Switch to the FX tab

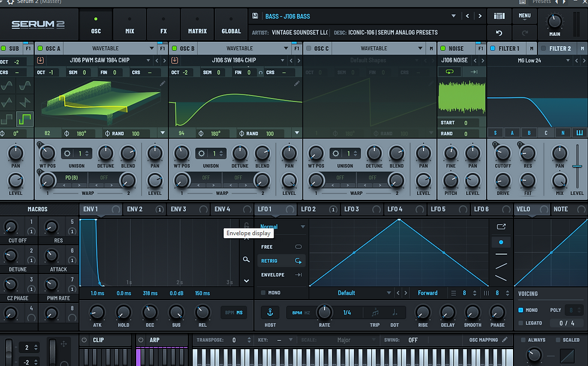(x=163, y=25)
